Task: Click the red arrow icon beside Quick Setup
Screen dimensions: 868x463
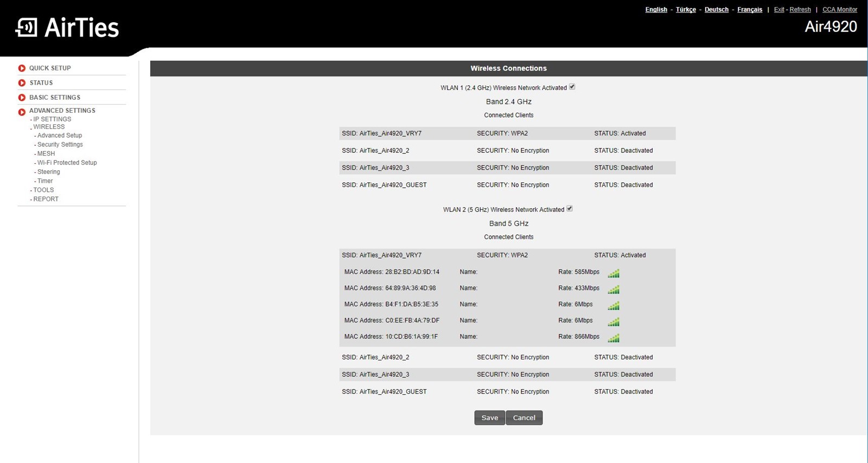Action: (x=22, y=68)
